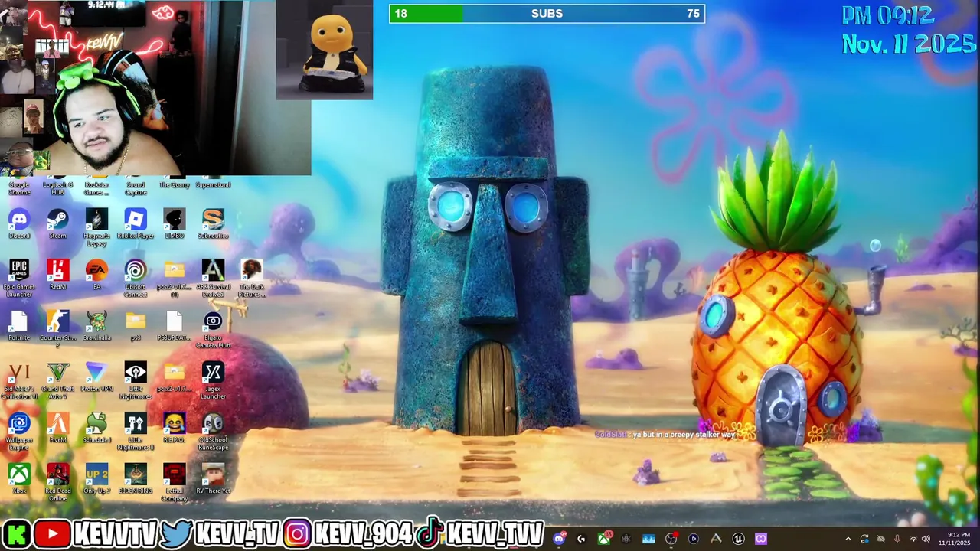Launch Grand Theft Auto V shortcut
980x551 pixels.
[x=58, y=380]
